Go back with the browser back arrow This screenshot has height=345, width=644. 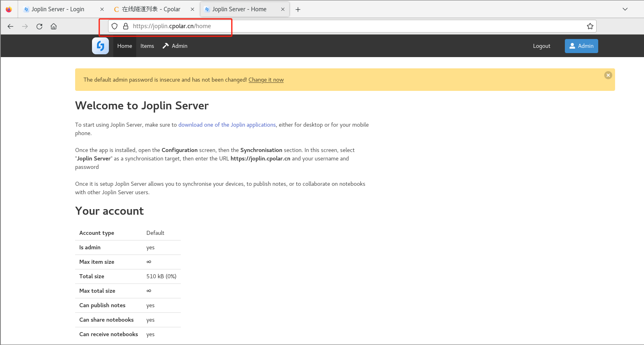(x=10, y=26)
